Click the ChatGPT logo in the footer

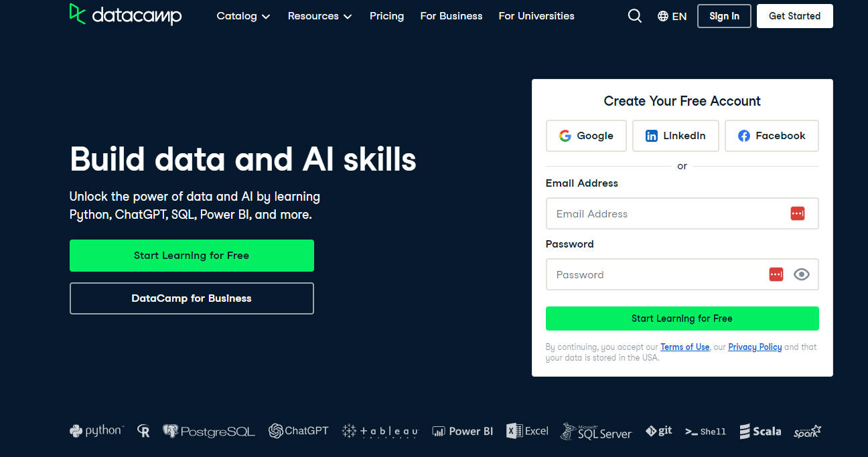pos(299,431)
